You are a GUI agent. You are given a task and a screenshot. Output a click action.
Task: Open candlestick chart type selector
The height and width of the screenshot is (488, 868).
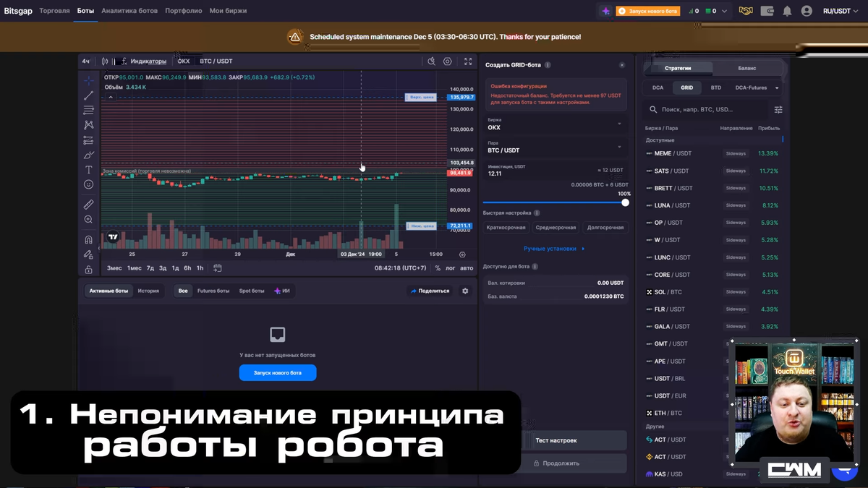(105, 61)
